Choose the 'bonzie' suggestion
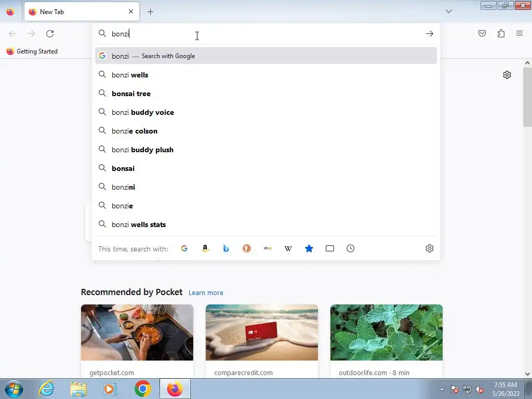Viewport: 532px width, 399px height. pos(266,206)
